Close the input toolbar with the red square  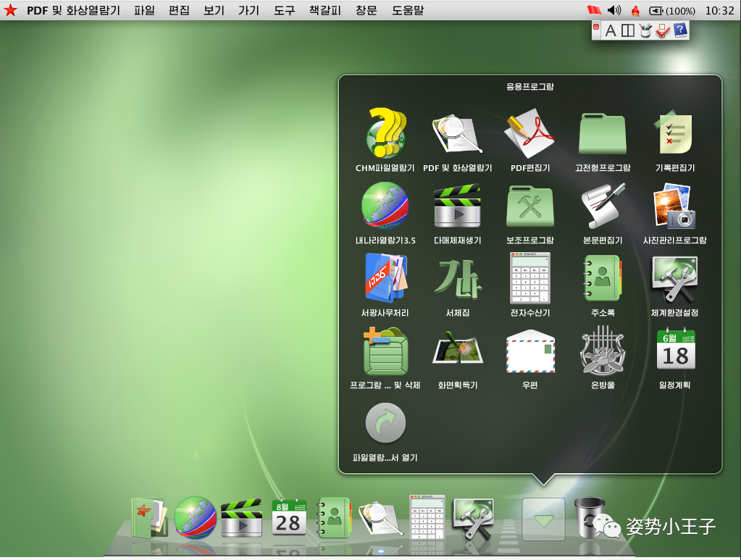[596, 27]
